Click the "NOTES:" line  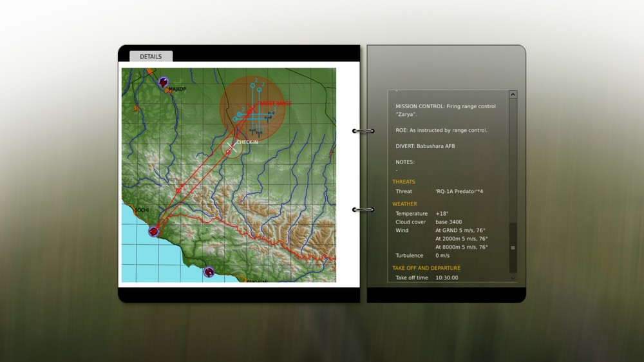pyautogui.click(x=405, y=162)
